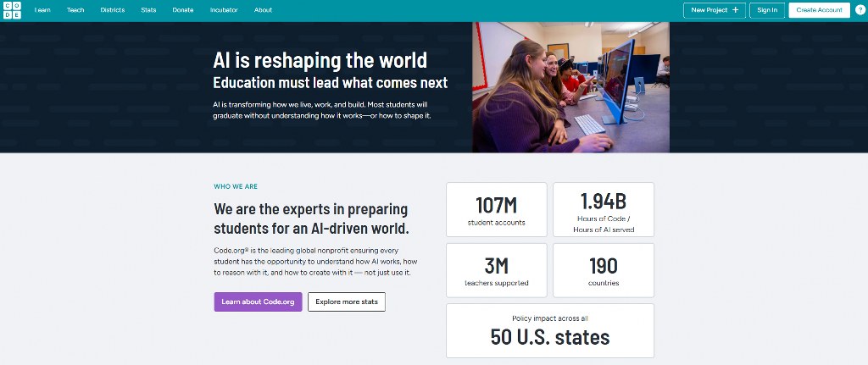Click the WHO WE ARE label
868x365 pixels.
(236, 187)
